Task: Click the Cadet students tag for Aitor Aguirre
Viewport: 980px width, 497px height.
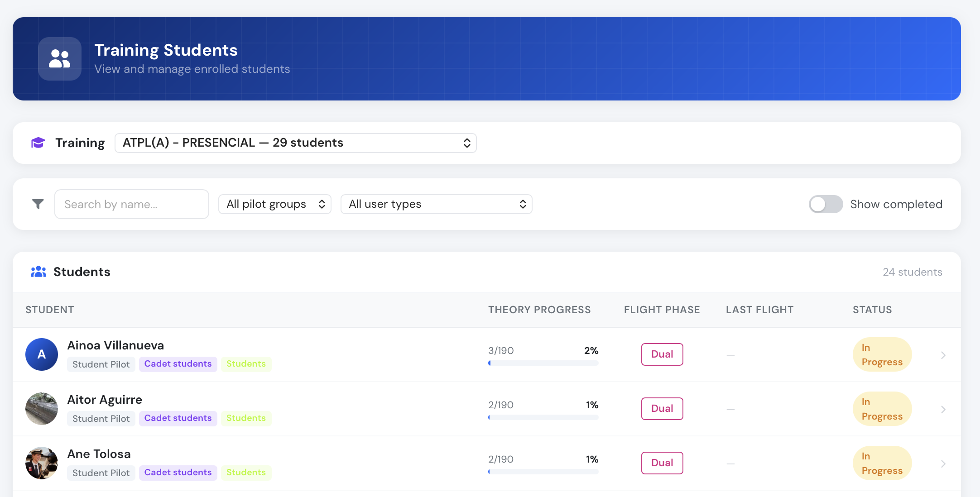Action: [178, 418]
